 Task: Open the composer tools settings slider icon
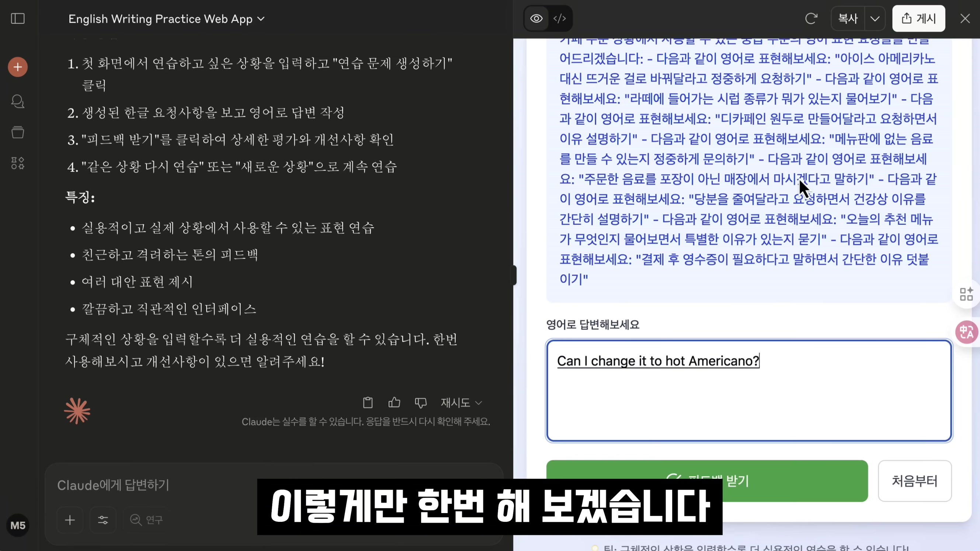point(103,520)
